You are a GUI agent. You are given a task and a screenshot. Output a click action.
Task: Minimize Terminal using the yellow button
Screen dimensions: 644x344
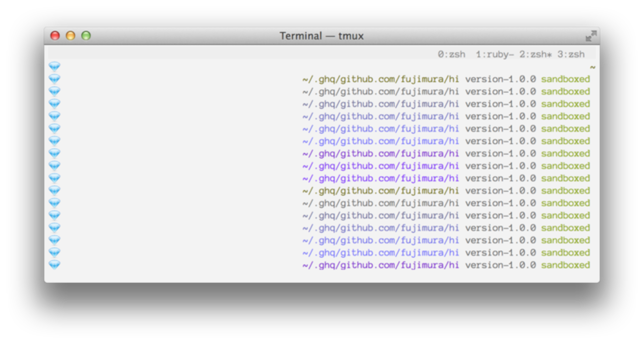point(70,36)
